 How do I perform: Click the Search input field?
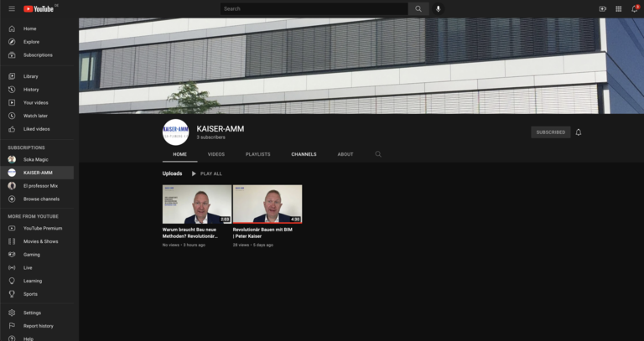(x=314, y=8)
